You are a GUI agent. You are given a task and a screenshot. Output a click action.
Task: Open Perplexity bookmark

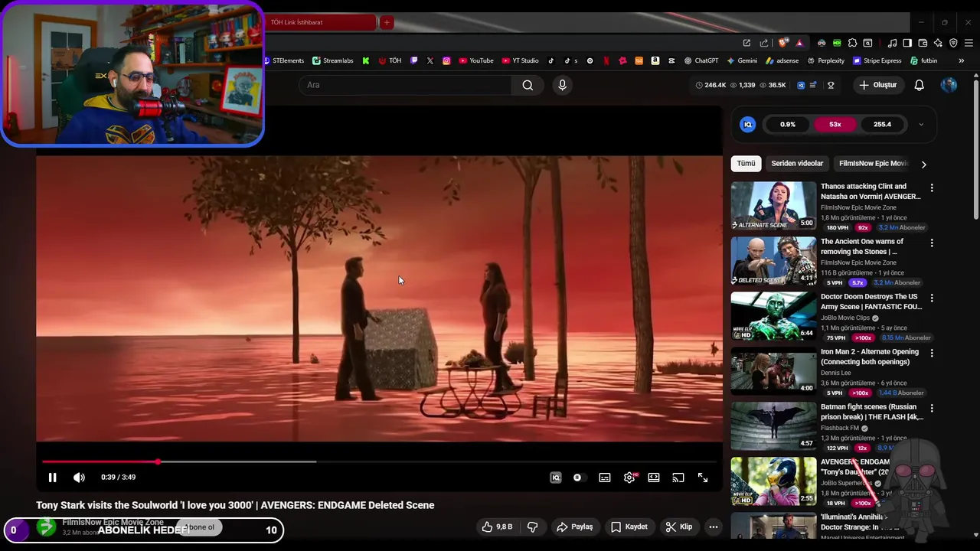click(x=825, y=60)
